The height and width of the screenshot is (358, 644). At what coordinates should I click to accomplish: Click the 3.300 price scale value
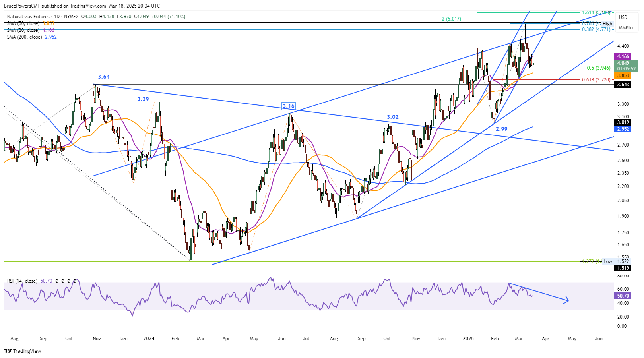click(623, 104)
